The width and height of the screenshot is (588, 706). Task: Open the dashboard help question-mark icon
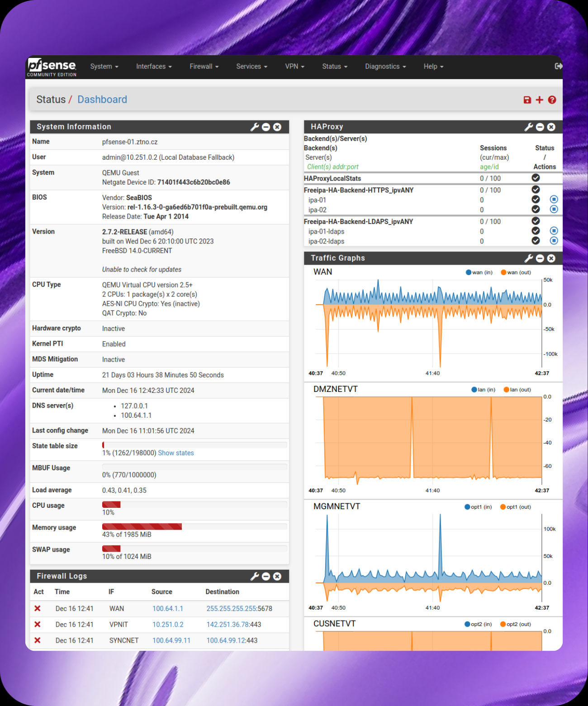coord(552,100)
